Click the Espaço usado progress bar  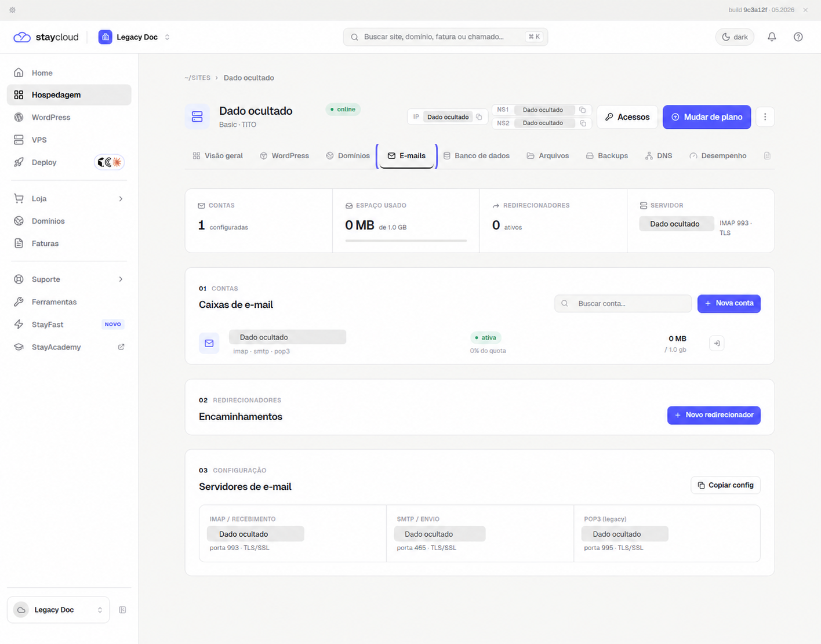coord(406,240)
